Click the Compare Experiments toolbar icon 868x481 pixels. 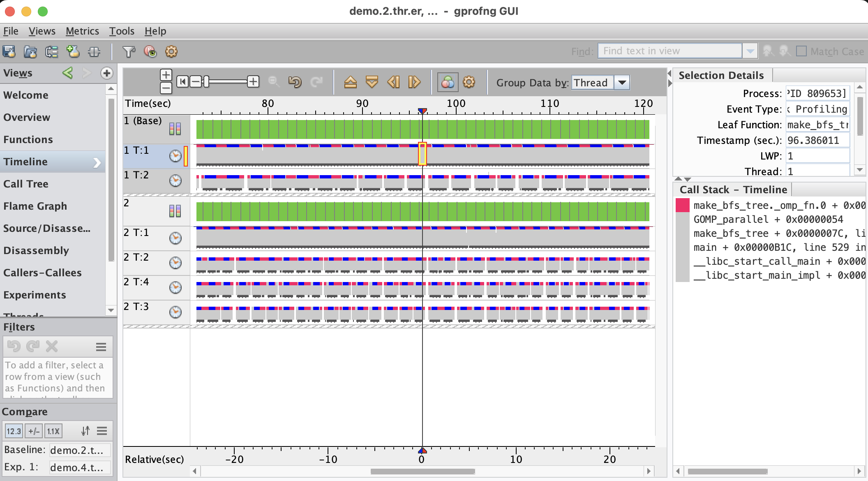tap(51, 51)
